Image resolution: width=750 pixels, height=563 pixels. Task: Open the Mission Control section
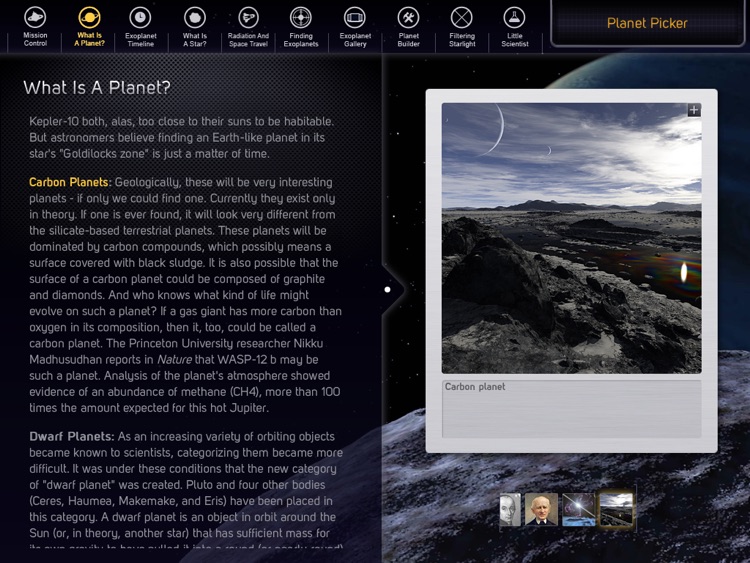(x=35, y=26)
